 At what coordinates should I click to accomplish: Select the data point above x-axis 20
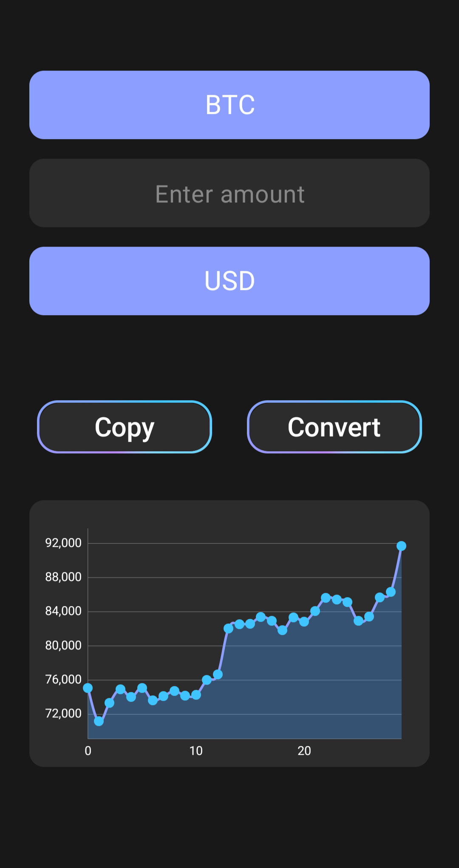point(304,622)
